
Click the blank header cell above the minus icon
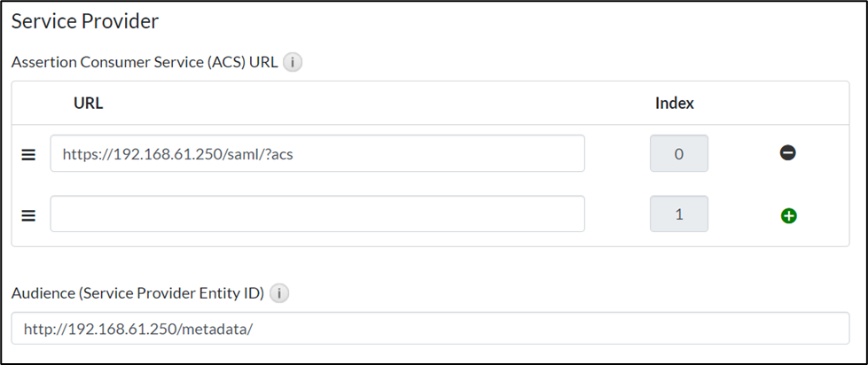click(787, 103)
